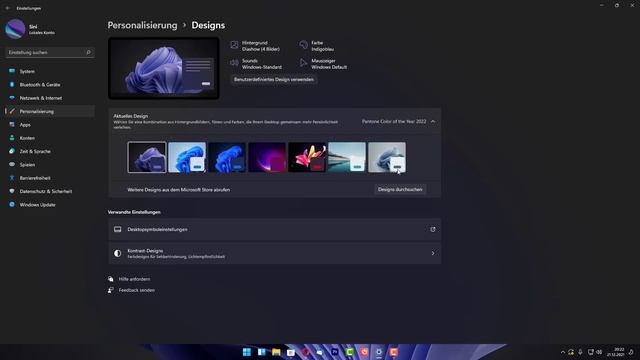Open Bluetooth & Geräte settings
640x360 pixels.
[x=49, y=84]
